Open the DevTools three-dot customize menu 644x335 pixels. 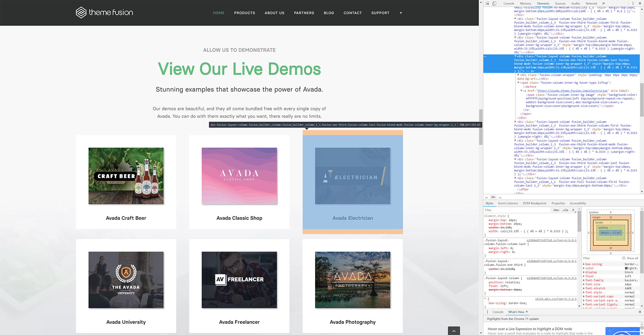(633, 3)
